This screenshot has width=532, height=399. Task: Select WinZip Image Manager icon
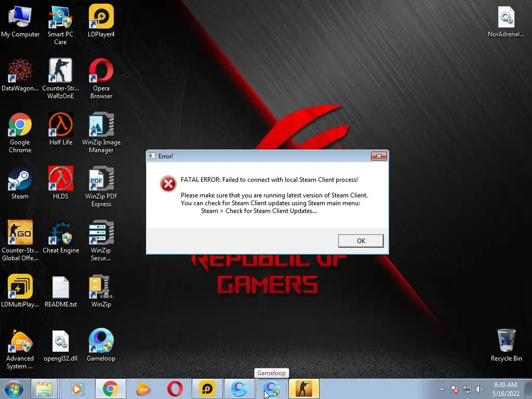[x=101, y=132]
